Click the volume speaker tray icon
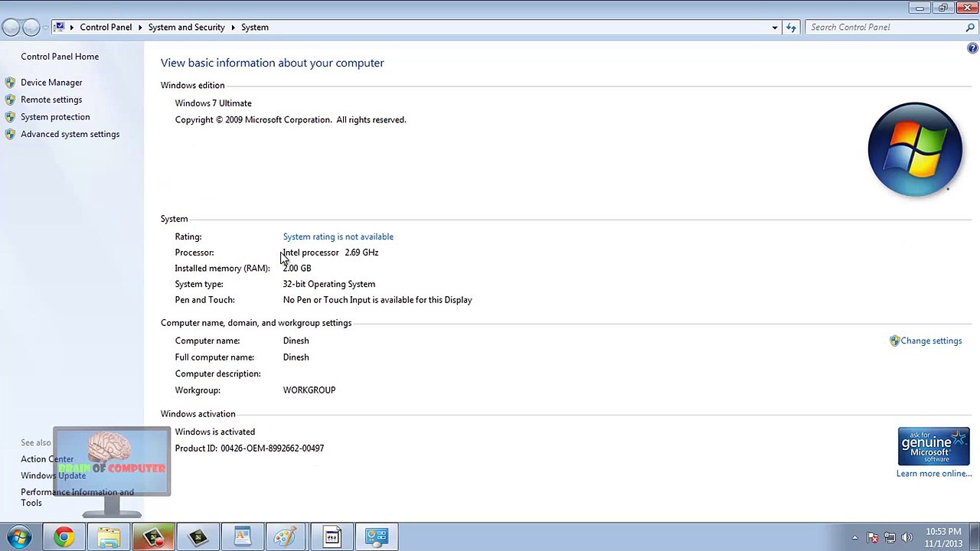This screenshot has height=551, width=980. pos(907,538)
